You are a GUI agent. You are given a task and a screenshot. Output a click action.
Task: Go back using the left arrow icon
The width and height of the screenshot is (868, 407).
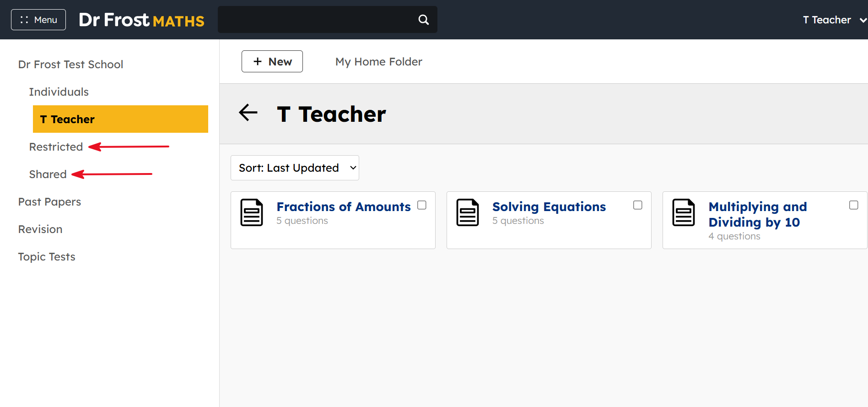point(248,113)
